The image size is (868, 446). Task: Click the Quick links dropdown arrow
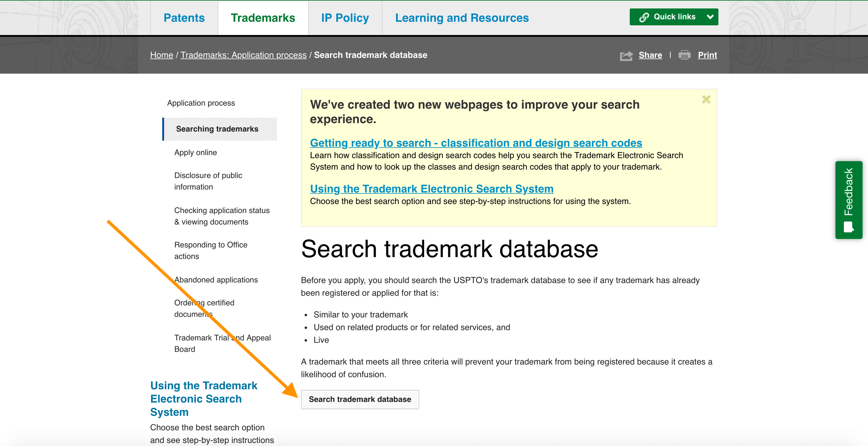click(x=711, y=17)
